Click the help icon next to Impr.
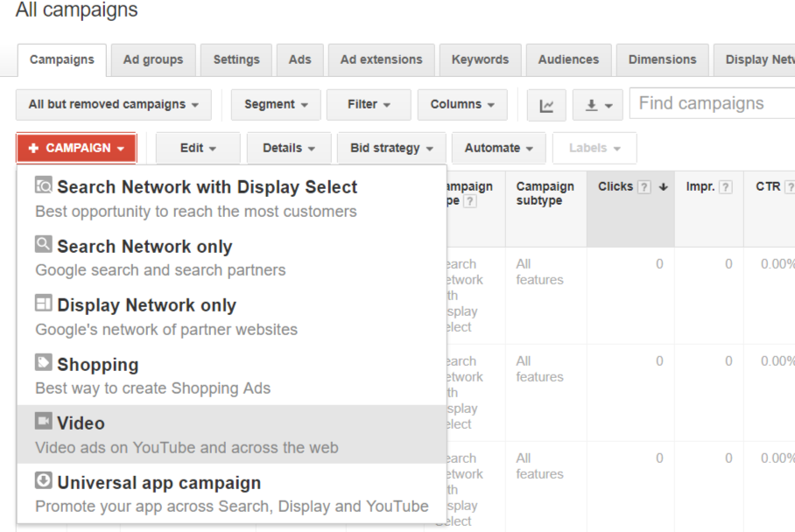The height and width of the screenshot is (532, 795). [x=726, y=187]
